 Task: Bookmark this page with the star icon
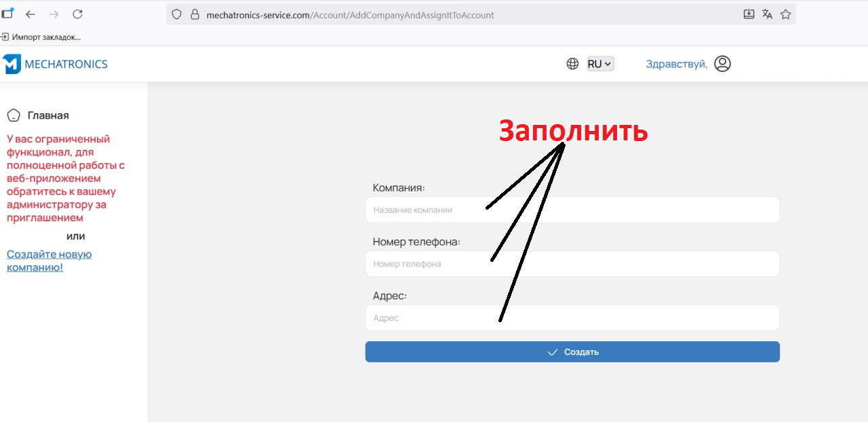point(785,14)
